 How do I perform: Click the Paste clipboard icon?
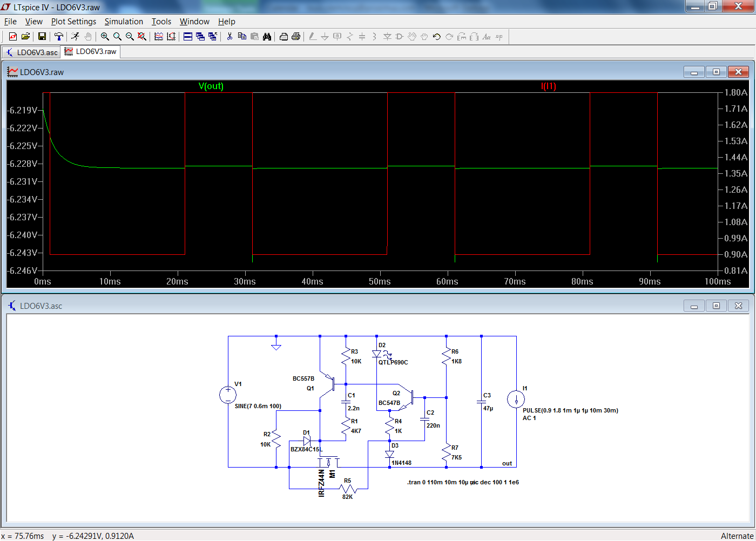pyautogui.click(x=254, y=37)
